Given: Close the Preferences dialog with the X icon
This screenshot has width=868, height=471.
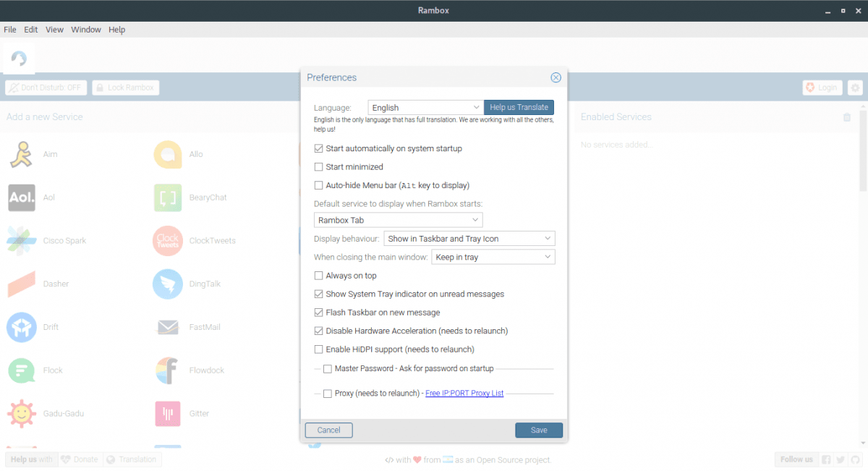Looking at the screenshot, I should pos(556,77).
